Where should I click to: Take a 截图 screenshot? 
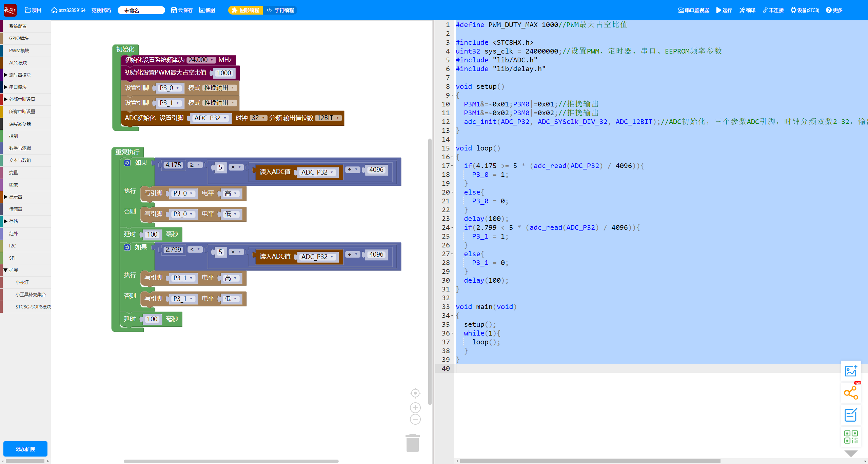click(x=207, y=10)
